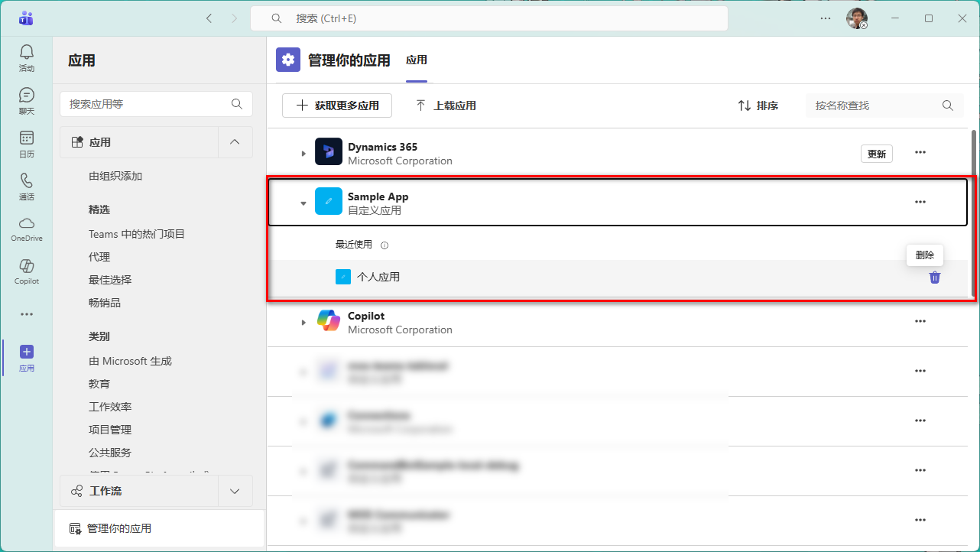Screen dimensions: 980x552
Task: Open the Chat sidebar icon
Action: tap(27, 95)
